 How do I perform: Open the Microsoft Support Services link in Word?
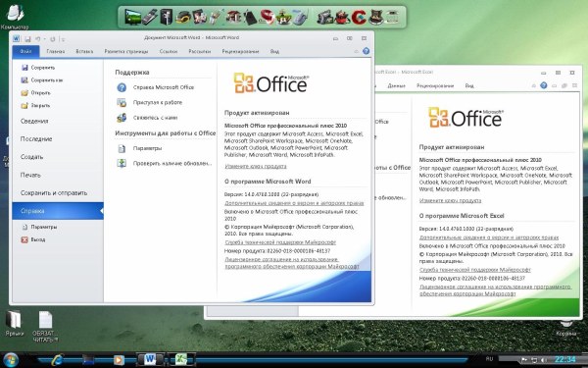tap(280, 242)
